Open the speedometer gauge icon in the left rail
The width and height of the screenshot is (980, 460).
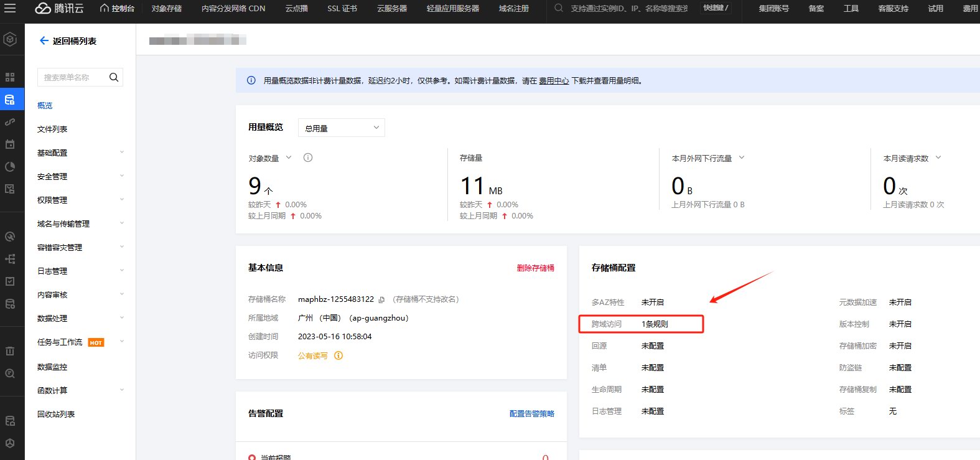(10, 237)
